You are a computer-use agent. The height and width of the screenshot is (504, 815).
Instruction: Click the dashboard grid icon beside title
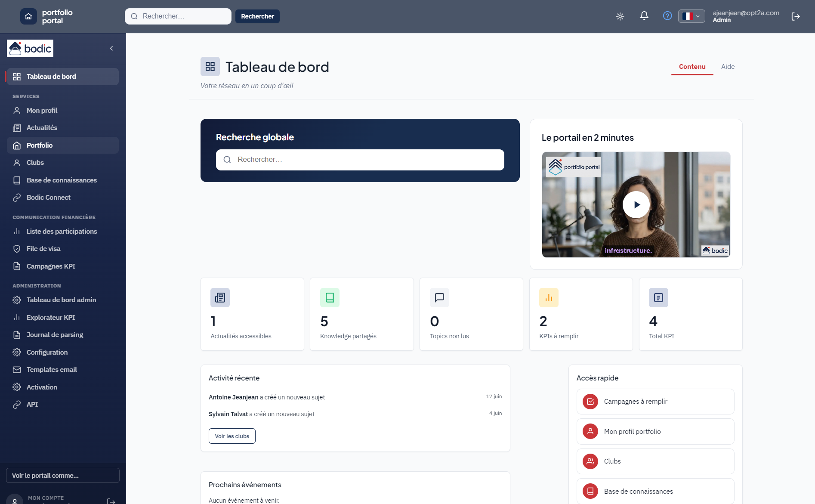pyautogui.click(x=210, y=66)
